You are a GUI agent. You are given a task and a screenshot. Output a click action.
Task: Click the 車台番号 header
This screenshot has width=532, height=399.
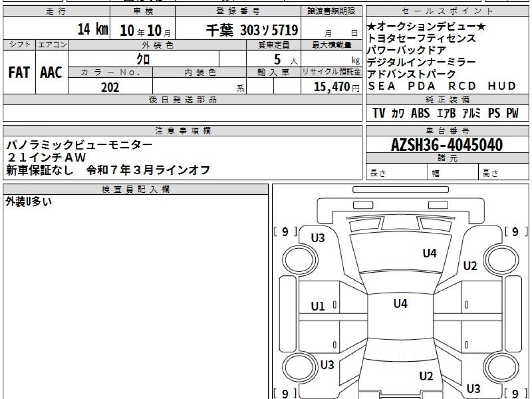point(448,131)
